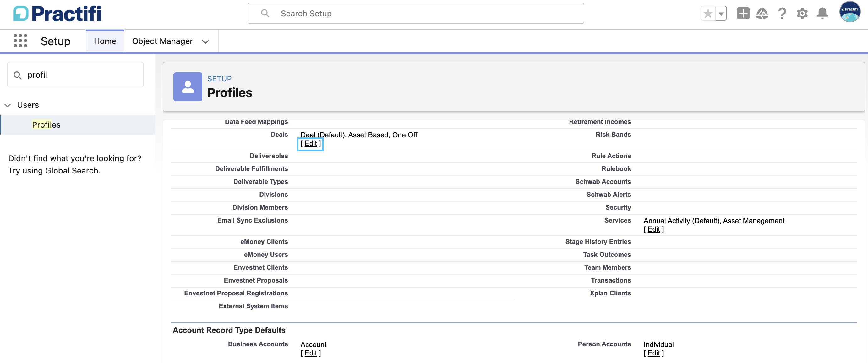Click the Person Accounts label
868x363 pixels.
604,344
